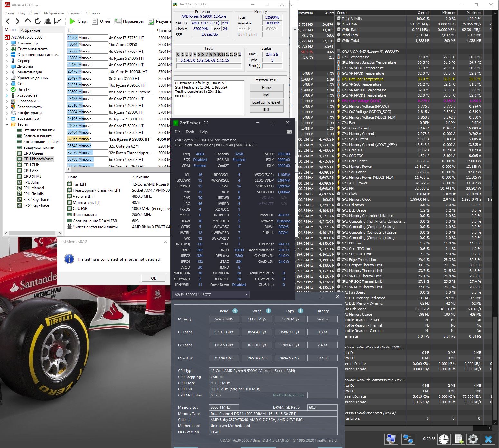This screenshot has width=499, height=448.
Task: Open the ZenTimings screenshot camera icon
Action: [x=289, y=132]
